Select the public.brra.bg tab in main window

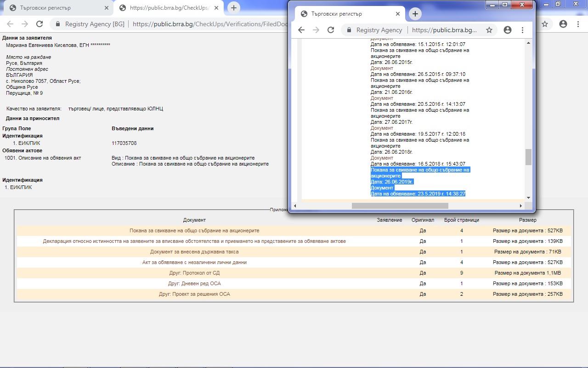pyautogui.click(x=168, y=8)
